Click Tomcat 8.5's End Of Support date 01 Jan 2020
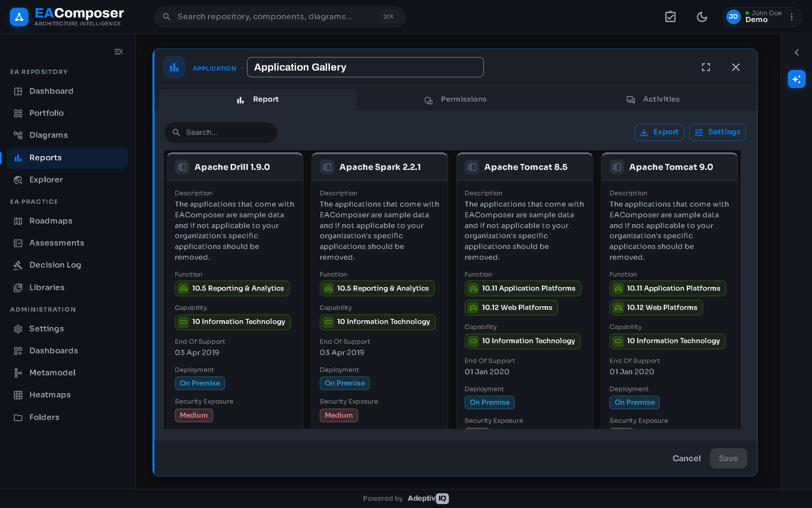The image size is (812, 508). 487,372
